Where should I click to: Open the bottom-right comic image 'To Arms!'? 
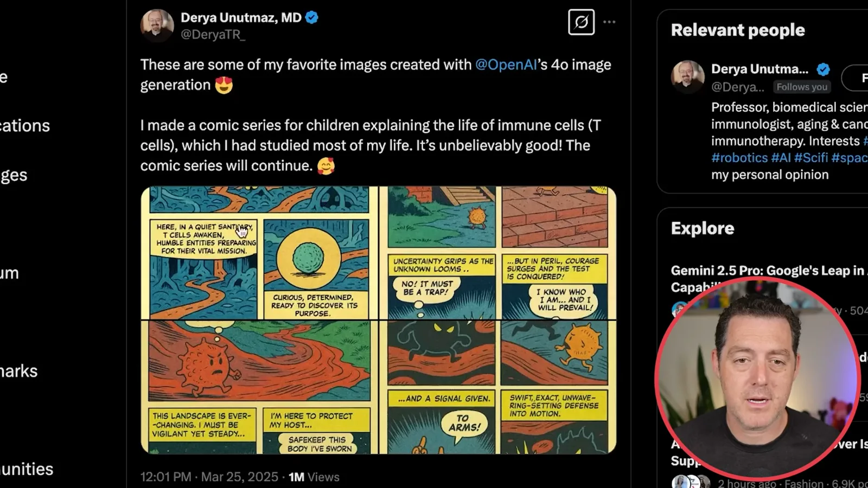point(497,387)
